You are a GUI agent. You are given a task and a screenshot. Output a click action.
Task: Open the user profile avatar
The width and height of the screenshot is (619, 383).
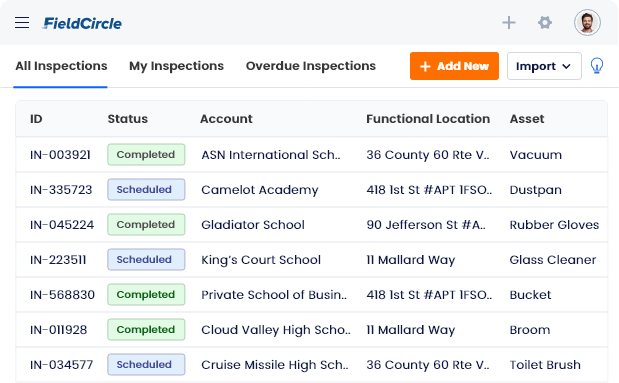point(587,23)
